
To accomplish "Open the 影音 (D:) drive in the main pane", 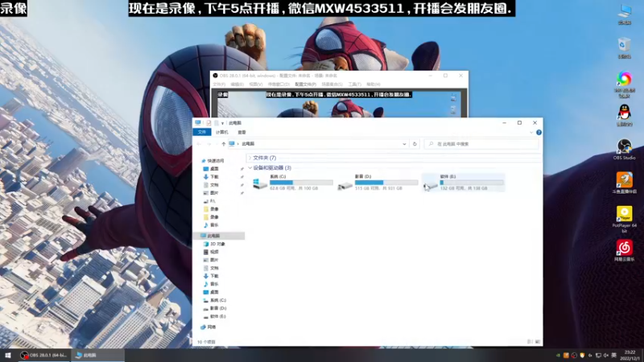I will point(378,183).
